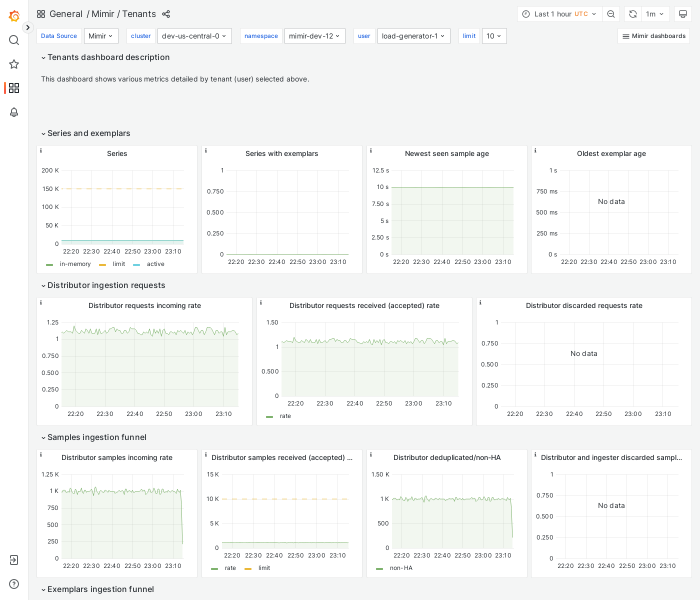
Task: Click the zoom out time range magnifier icon
Action: 610,14
